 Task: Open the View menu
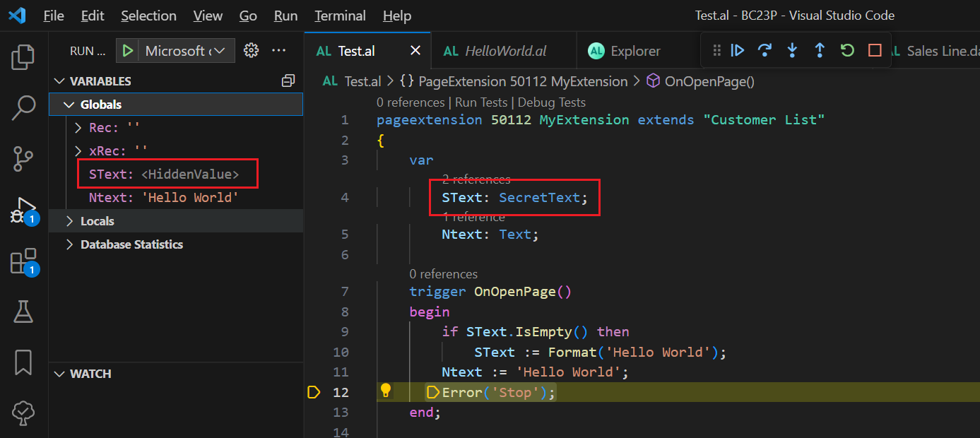208,16
